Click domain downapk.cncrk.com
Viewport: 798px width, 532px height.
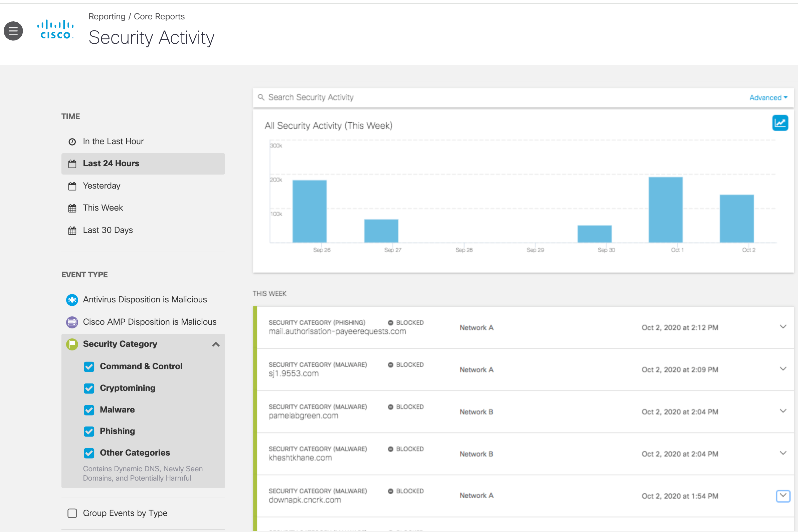click(305, 500)
